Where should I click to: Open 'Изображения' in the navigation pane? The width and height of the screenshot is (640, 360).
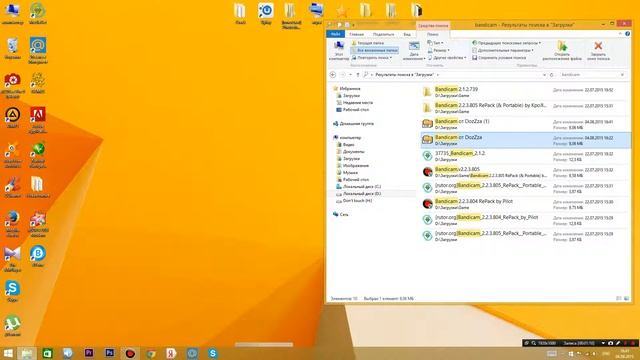(352, 166)
